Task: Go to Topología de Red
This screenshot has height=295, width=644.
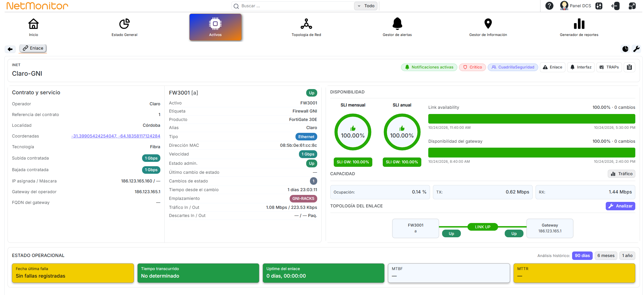Action: coord(306,27)
